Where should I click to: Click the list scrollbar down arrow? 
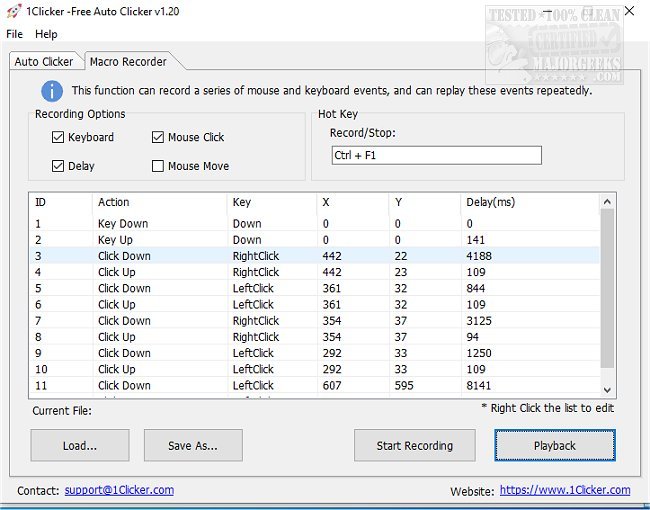607,389
